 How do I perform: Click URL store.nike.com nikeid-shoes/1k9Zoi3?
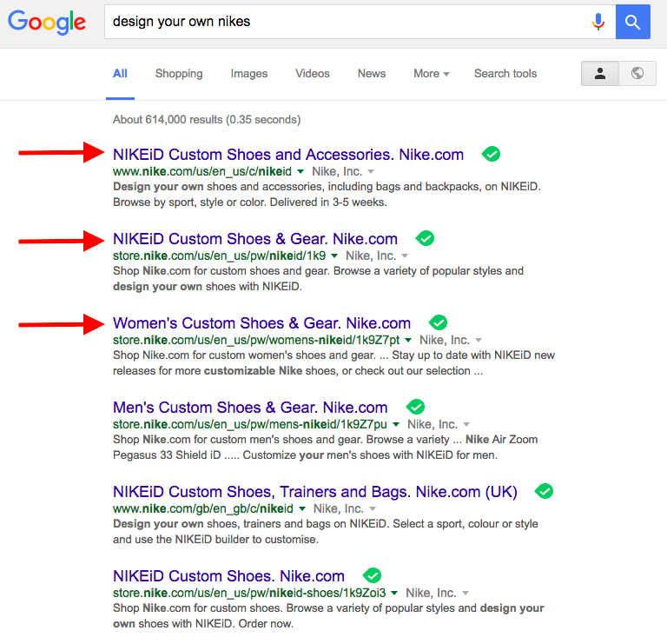click(249, 593)
